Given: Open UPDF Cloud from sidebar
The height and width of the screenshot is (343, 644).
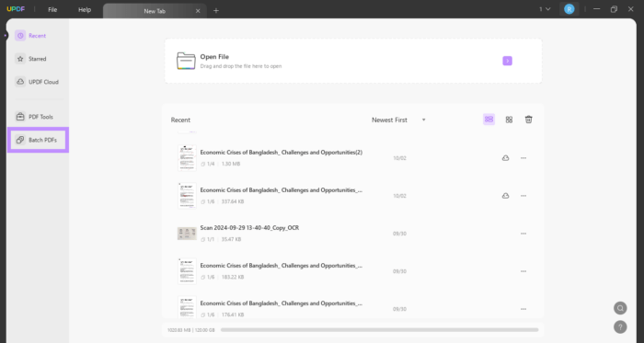Looking at the screenshot, I should click(x=37, y=82).
